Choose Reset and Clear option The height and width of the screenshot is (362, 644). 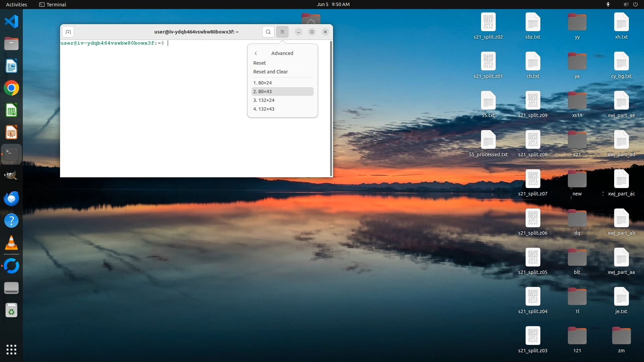(x=270, y=72)
